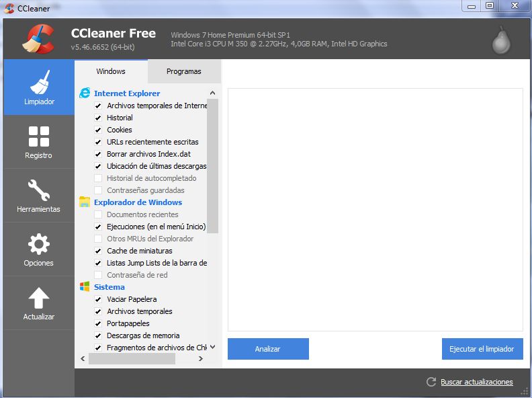Click the horizontal scrollbar thumb

click(x=132, y=358)
